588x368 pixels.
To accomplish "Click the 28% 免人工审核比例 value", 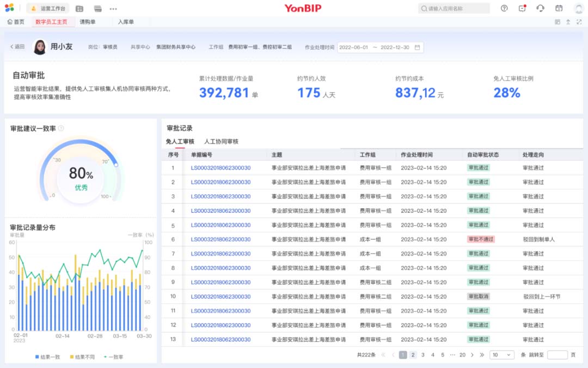I will pyautogui.click(x=507, y=93).
